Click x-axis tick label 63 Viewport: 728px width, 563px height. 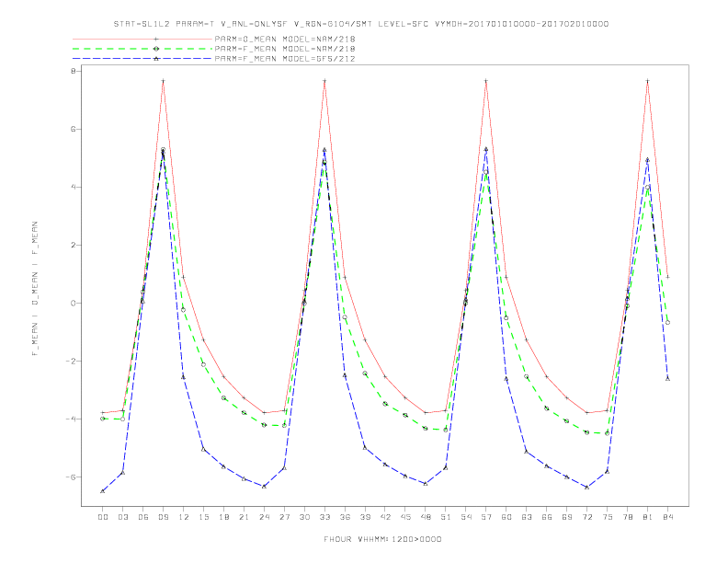[527, 517]
